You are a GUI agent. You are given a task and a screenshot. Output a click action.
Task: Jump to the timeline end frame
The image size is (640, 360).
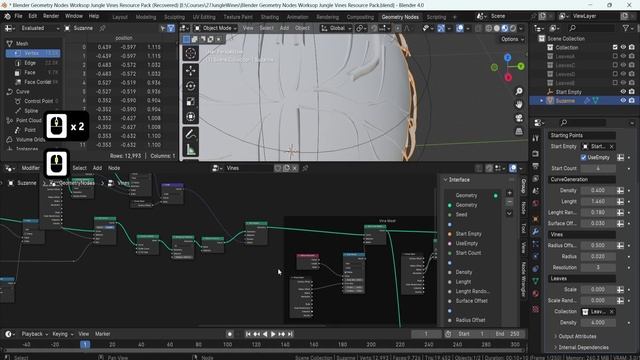click(290, 334)
